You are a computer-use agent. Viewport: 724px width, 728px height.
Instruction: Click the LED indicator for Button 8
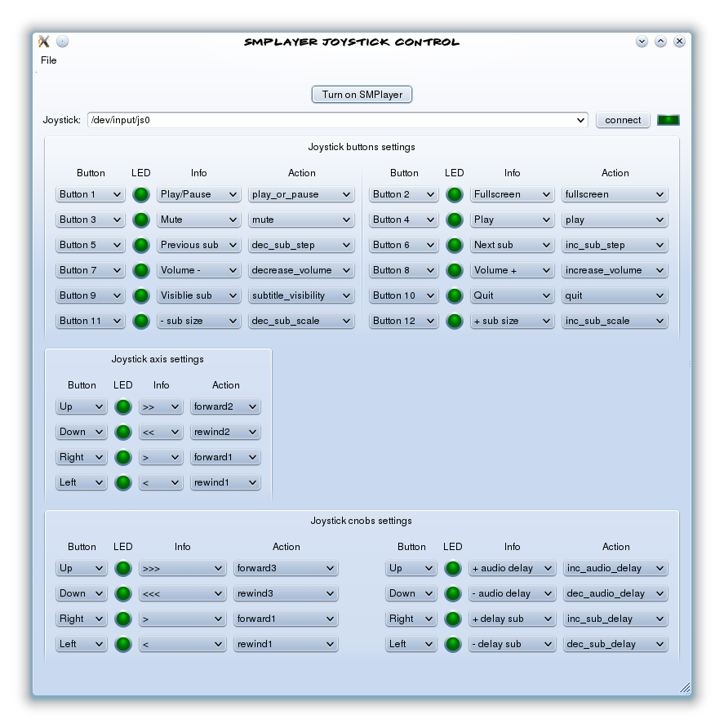[454, 270]
